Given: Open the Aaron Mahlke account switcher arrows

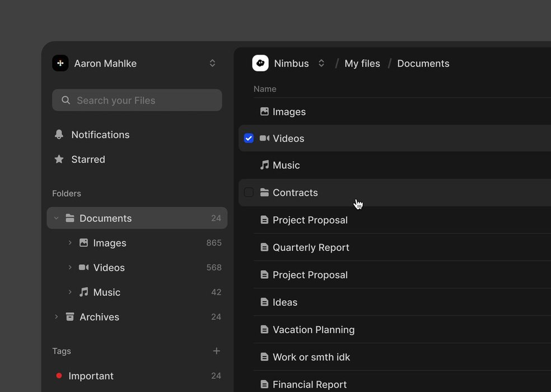Looking at the screenshot, I should click(212, 63).
